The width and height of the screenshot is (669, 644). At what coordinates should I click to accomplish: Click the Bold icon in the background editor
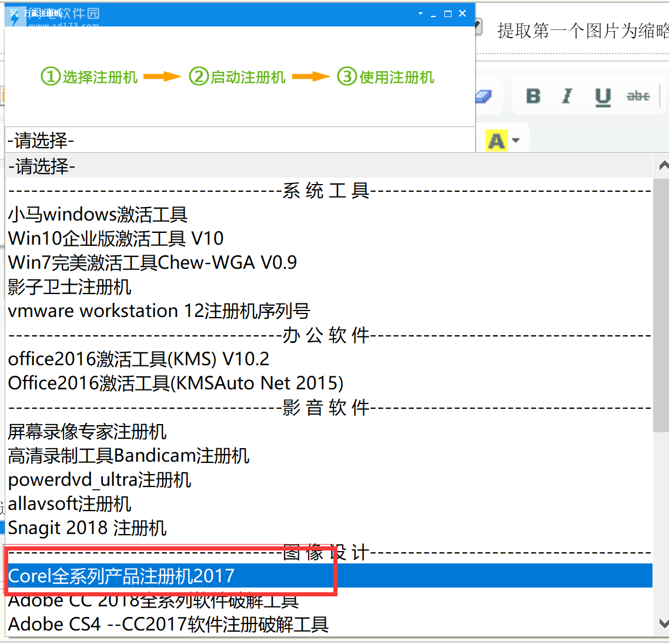click(533, 96)
